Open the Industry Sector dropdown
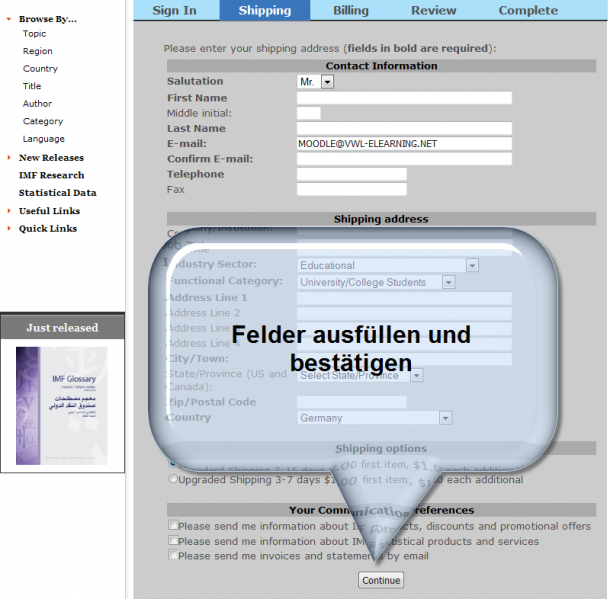This screenshot has height=599, width=610. click(472, 266)
